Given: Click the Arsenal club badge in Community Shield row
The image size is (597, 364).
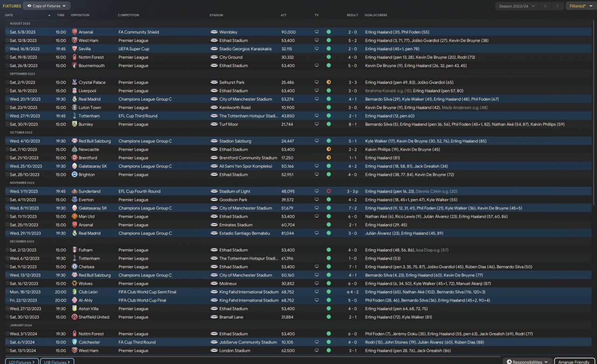Looking at the screenshot, I should click(75, 32).
